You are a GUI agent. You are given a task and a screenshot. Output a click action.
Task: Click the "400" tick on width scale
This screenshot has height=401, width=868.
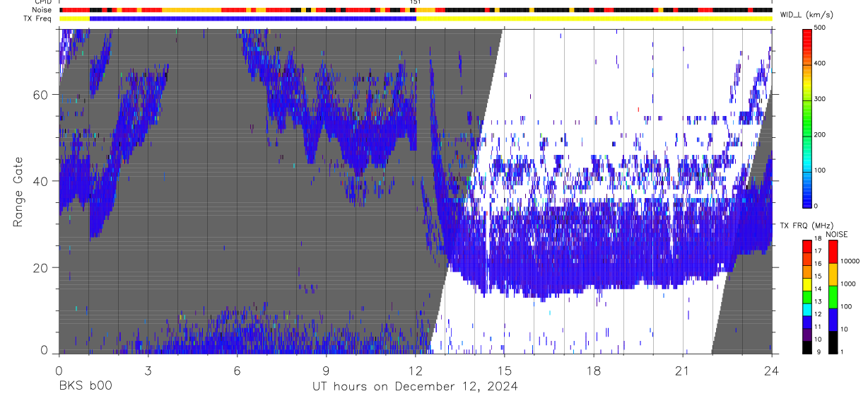821,64
